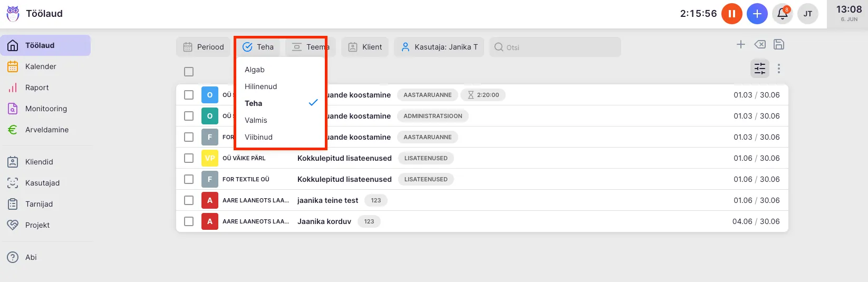Open the Kasutaja: Janika T filter
The height and width of the screenshot is (282, 868).
[x=439, y=47]
